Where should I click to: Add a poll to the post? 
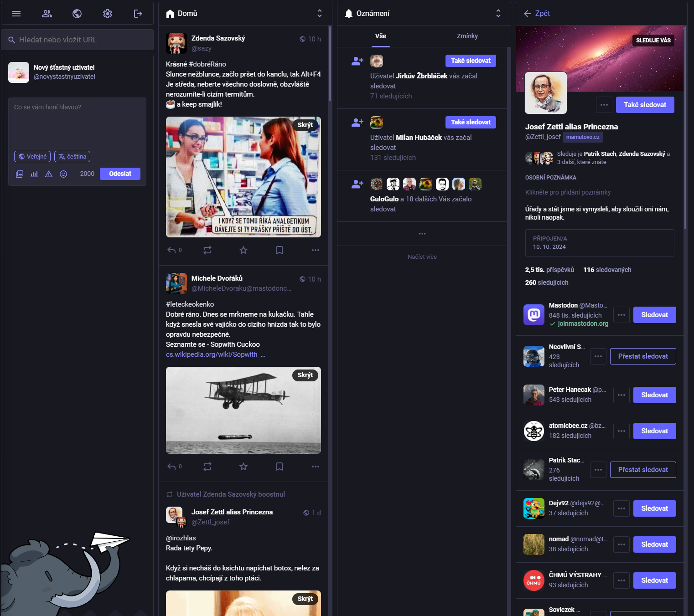[34, 174]
